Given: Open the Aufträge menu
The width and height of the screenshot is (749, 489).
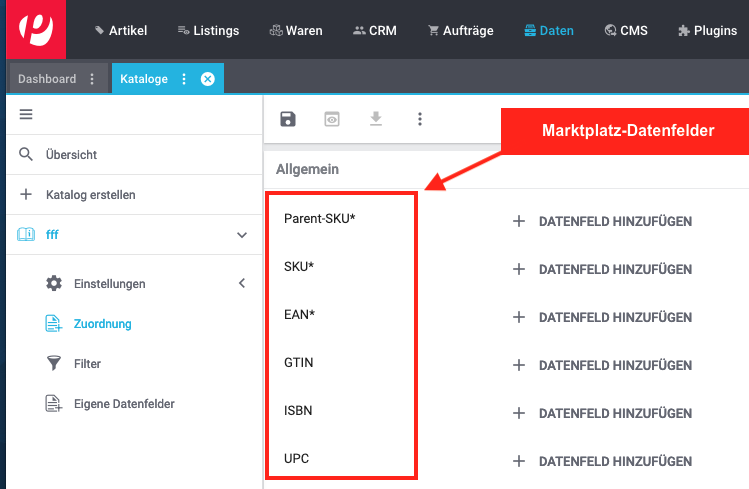Looking at the screenshot, I should pos(460,31).
